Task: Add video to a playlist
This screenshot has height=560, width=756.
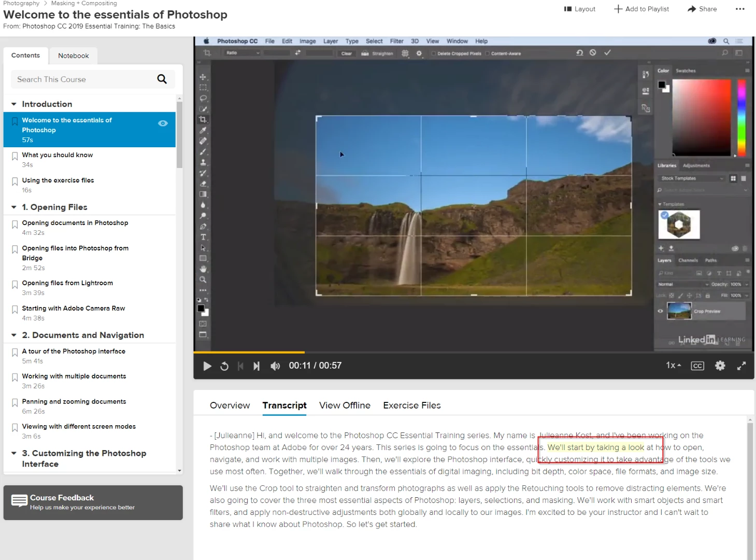Action: point(641,9)
